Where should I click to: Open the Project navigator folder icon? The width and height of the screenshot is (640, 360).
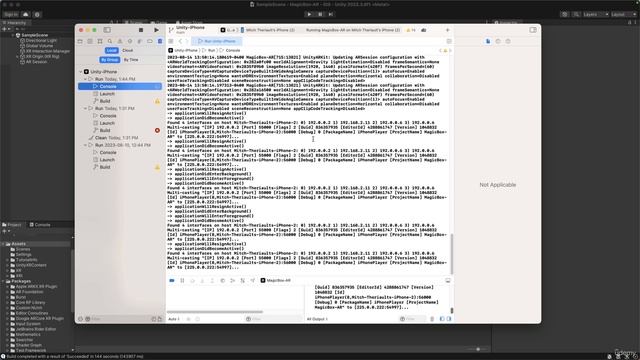[x=80, y=41]
